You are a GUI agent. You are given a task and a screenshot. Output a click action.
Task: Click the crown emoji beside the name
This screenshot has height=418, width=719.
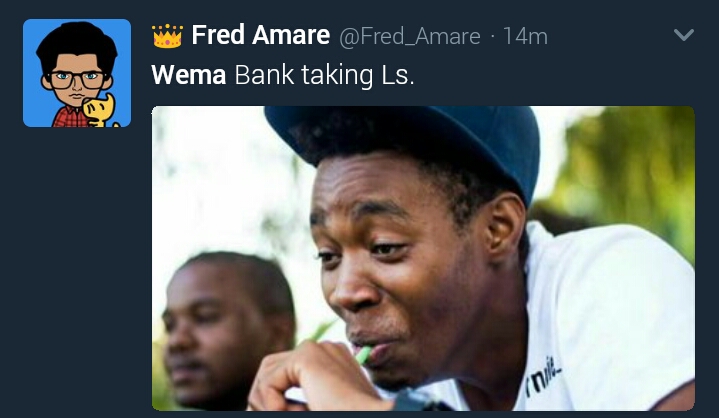167,36
